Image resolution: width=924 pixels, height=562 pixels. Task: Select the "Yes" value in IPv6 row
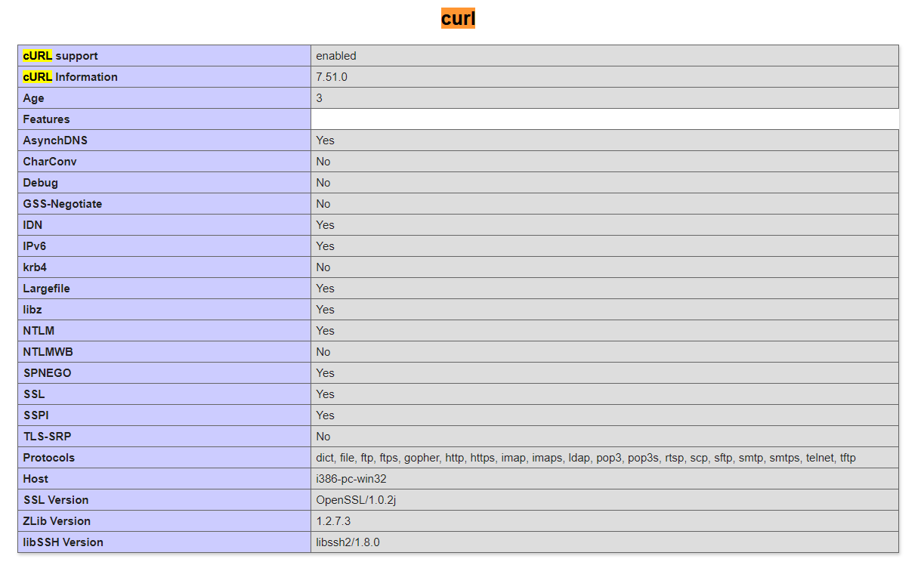point(325,246)
